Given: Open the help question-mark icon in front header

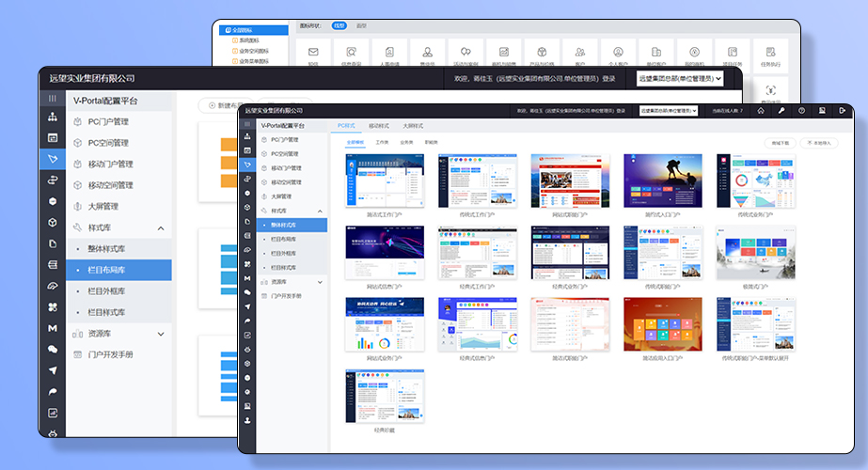Looking at the screenshot, I should click(801, 111).
